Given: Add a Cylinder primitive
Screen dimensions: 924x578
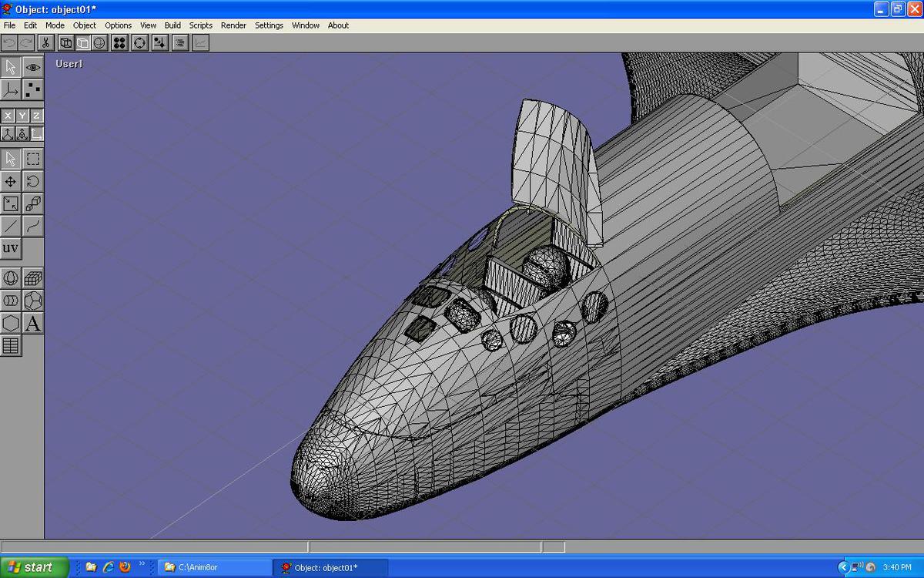Looking at the screenshot, I should click(11, 301).
